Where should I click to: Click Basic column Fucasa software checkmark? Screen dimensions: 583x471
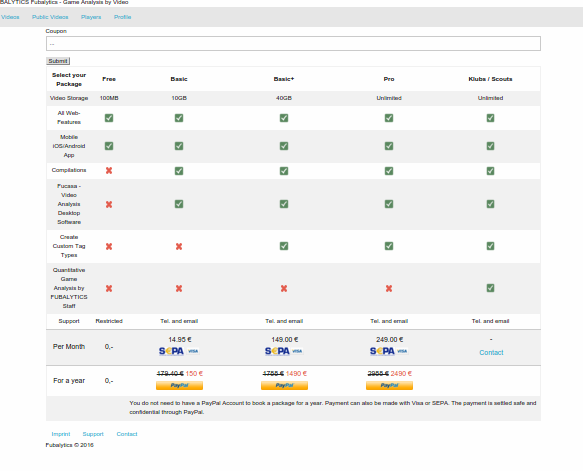[179, 204]
